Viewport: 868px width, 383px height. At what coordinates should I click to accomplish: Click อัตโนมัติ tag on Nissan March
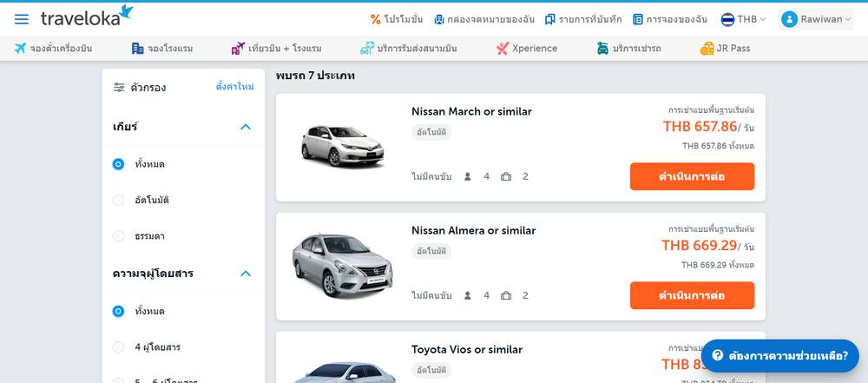[431, 133]
